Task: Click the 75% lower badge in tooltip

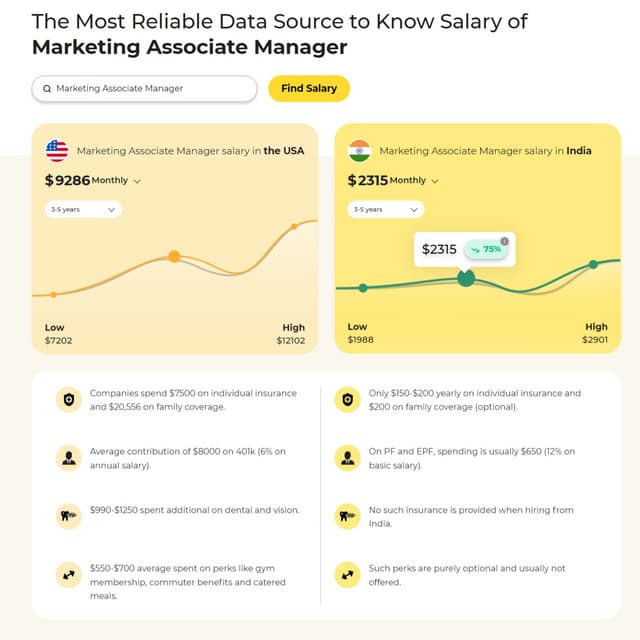Action: (x=486, y=250)
